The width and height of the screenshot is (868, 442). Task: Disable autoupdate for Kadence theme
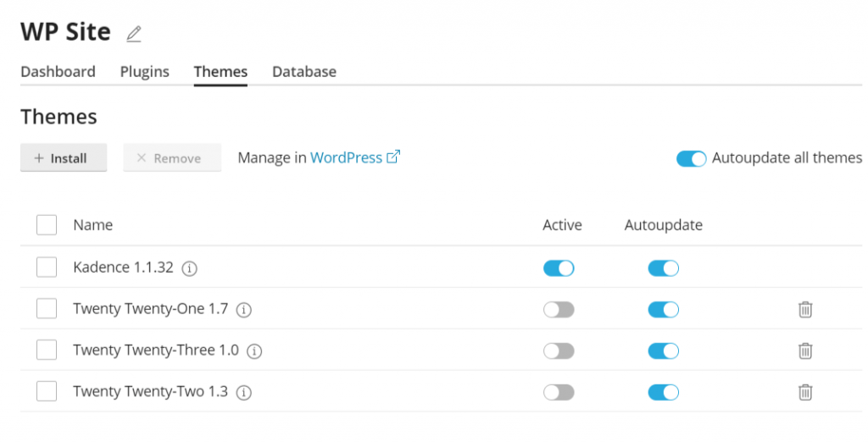(x=664, y=268)
